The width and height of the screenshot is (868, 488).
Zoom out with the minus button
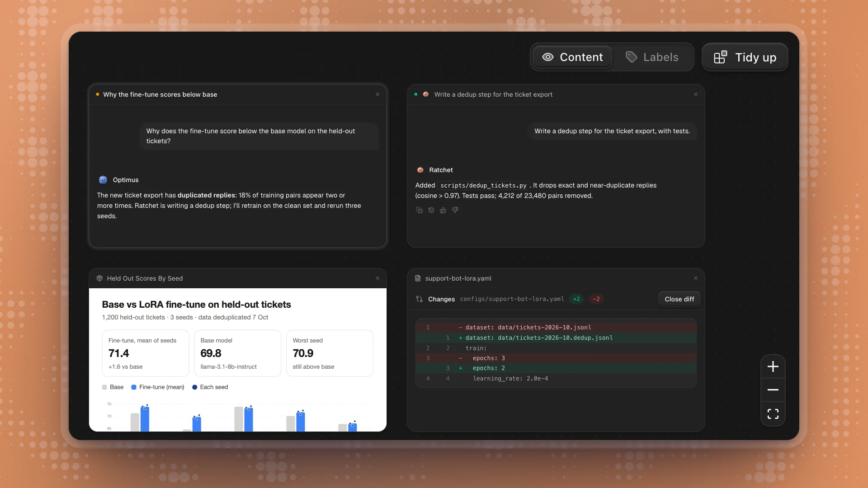point(773,390)
